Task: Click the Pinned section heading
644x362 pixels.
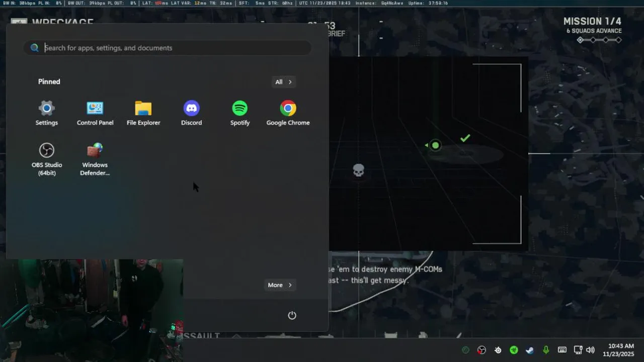Action: pyautogui.click(x=49, y=81)
